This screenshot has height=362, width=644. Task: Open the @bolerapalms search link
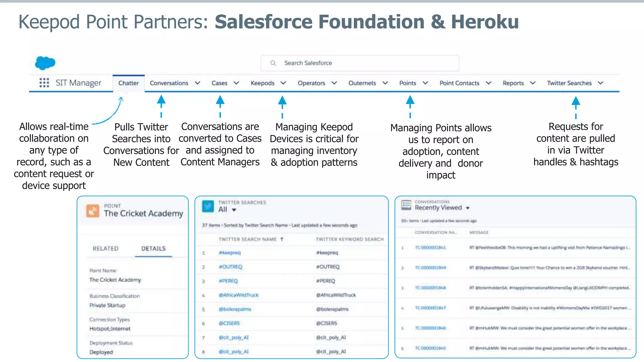tap(235, 309)
